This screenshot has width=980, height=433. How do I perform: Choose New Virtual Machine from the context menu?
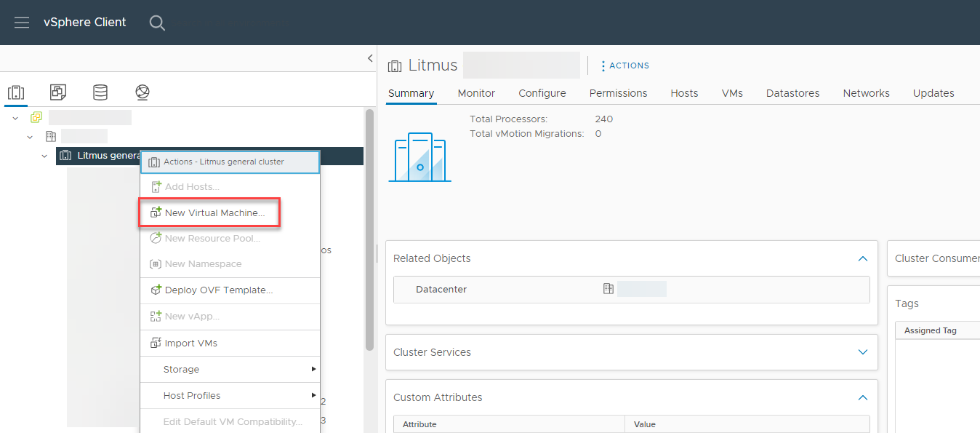(x=209, y=212)
